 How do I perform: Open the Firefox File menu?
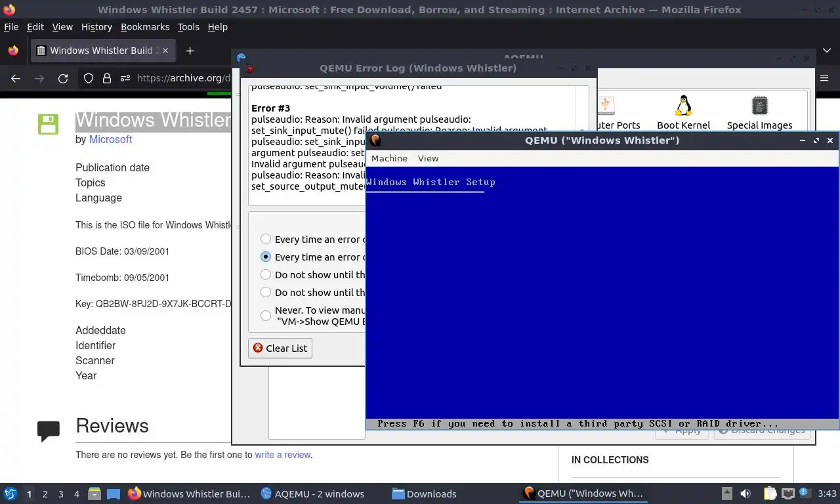click(11, 27)
